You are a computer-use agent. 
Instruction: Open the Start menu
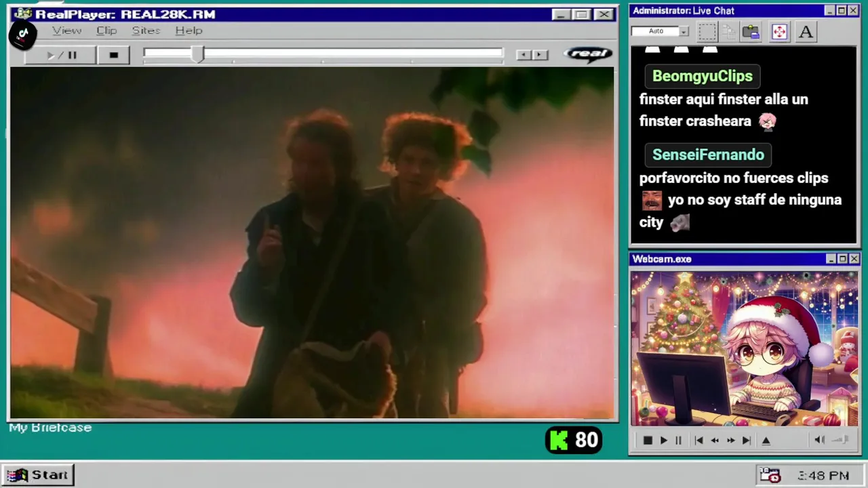click(38, 475)
